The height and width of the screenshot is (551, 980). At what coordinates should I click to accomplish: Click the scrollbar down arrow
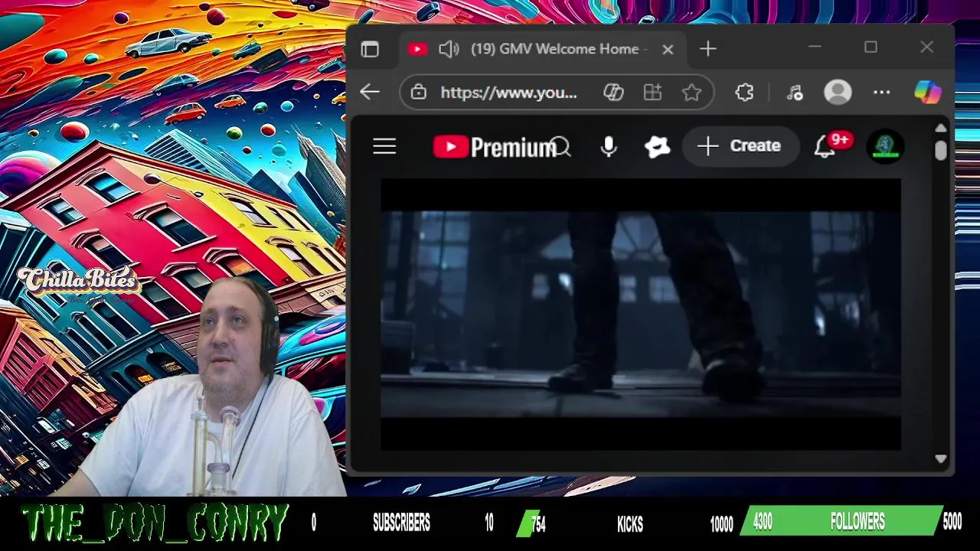[x=941, y=459]
